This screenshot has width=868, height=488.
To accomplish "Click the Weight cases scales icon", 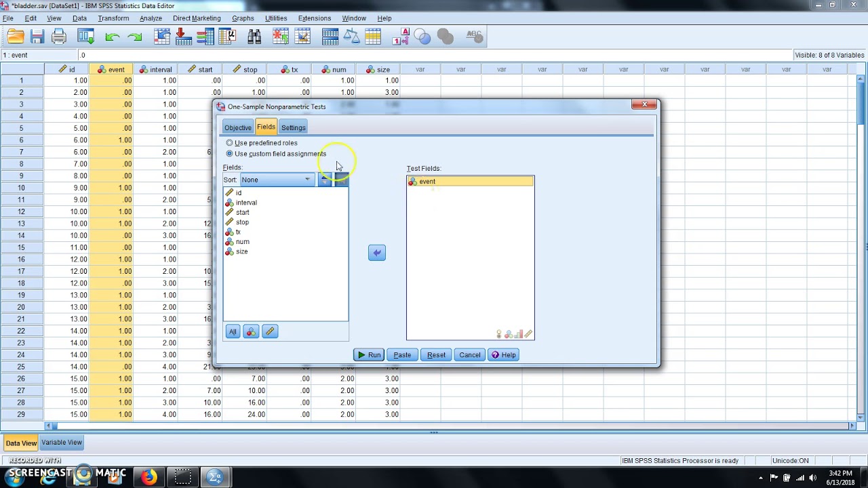I will (352, 37).
